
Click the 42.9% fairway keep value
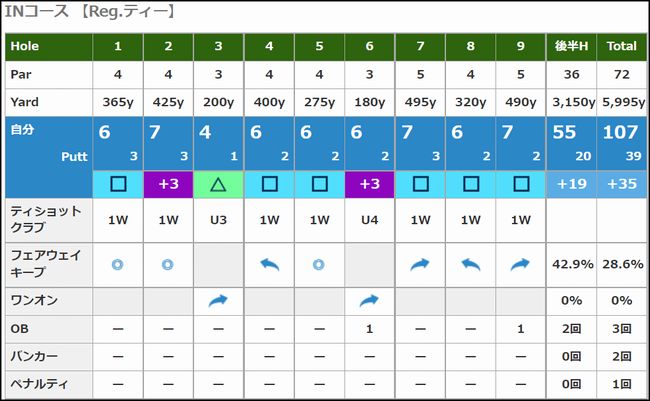(x=572, y=264)
